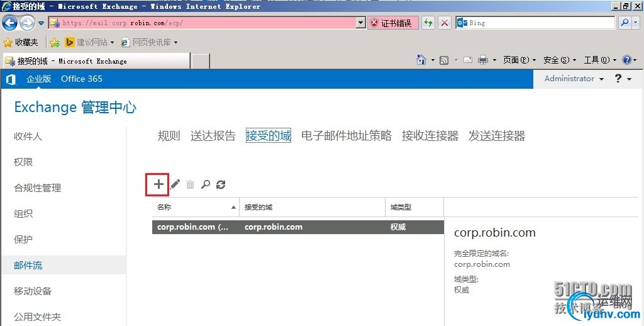This screenshot has width=644, height=326.
Task: Click the add-to-favorites-bar star icon
Action: pyautogui.click(x=55, y=42)
